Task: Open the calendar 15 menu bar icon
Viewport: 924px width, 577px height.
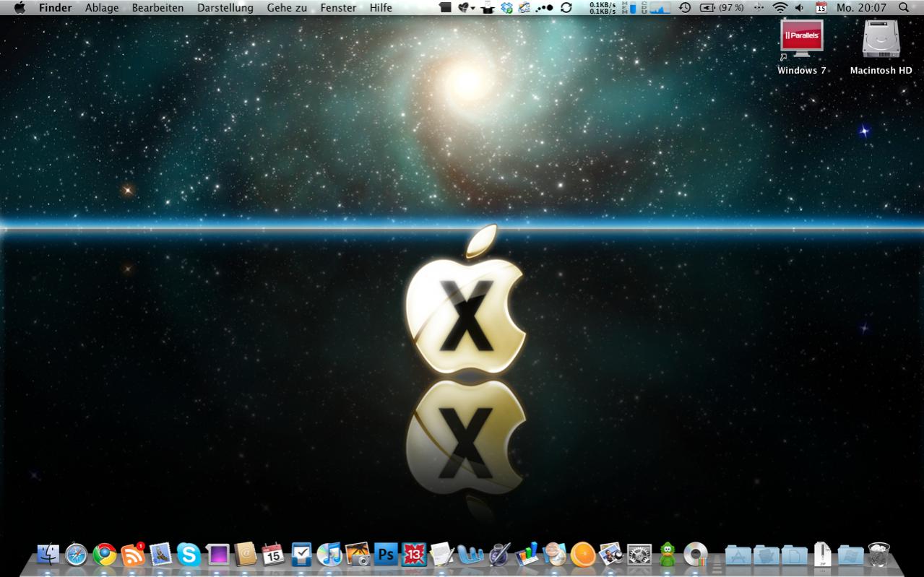Action: coord(821,7)
